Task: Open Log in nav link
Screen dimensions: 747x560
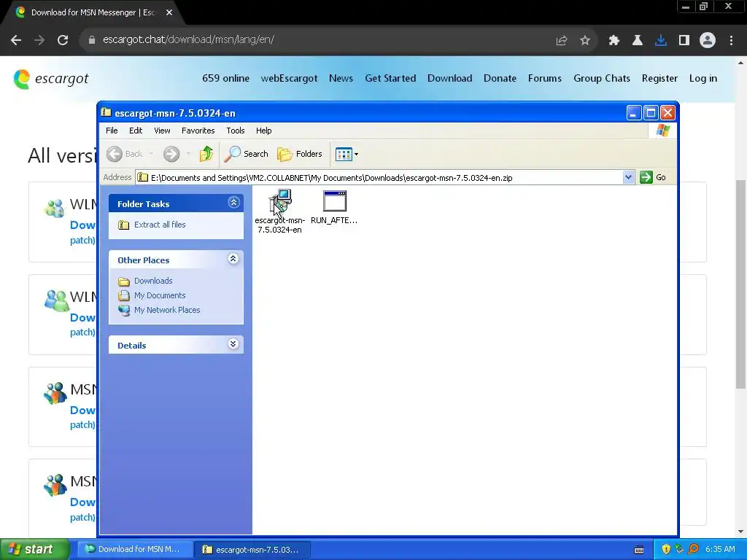Action: click(x=703, y=79)
